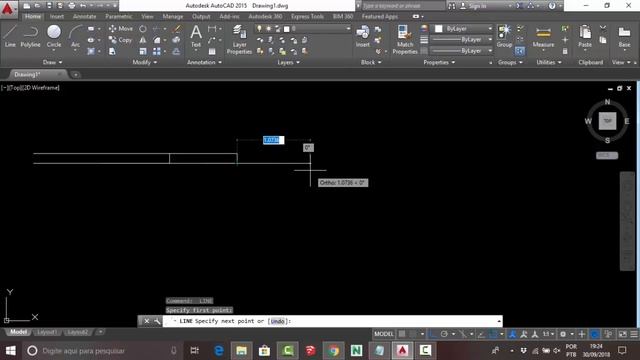
Task: Click the Move tool
Action: 121,29
